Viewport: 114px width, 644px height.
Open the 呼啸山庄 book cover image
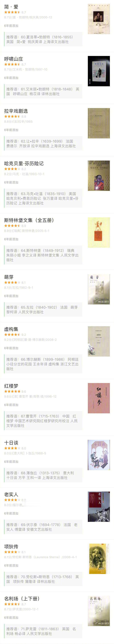click(99, 71)
